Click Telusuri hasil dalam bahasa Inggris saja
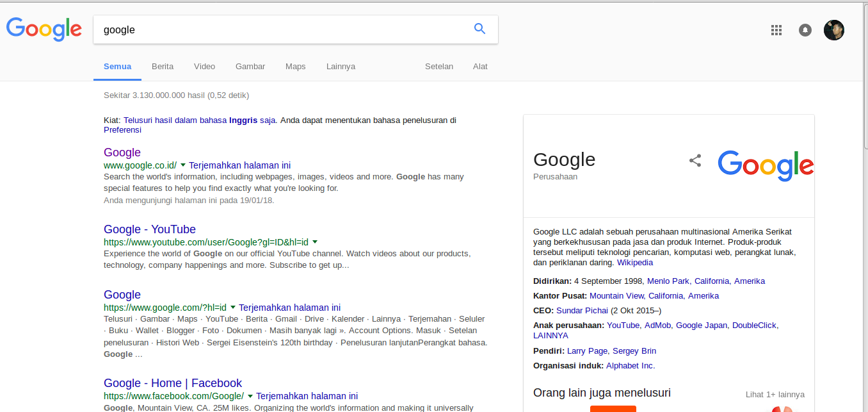868x412 pixels. (x=200, y=120)
